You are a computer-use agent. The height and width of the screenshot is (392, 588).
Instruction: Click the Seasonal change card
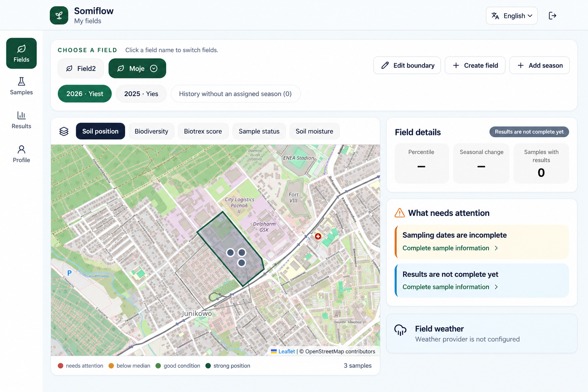(482, 163)
